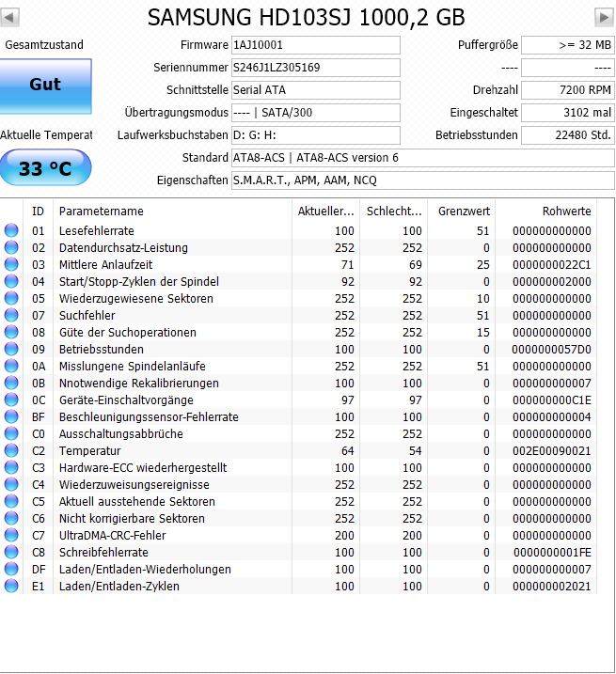Click the Betriebsstunden field 22480 Std.
Screen dimensions: 616x674
(x=568, y=135)
